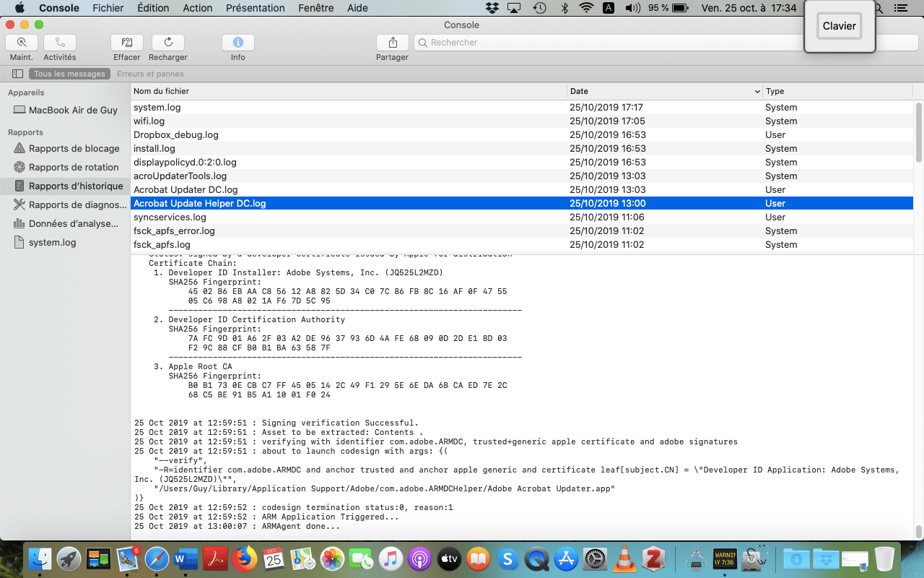Open Microsoft Word from the Dock
Screen dimensions: 924x578
coord(186,558)
